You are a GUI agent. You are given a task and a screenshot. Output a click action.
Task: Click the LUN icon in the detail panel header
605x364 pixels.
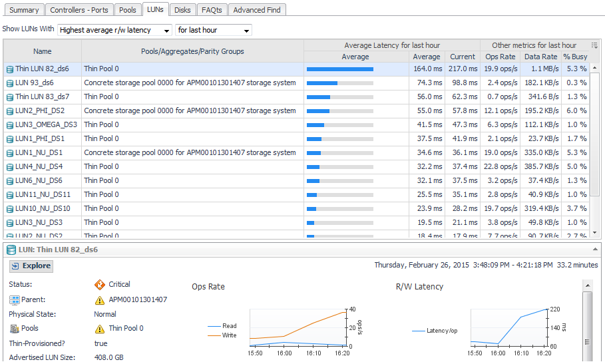coord(11,250)
